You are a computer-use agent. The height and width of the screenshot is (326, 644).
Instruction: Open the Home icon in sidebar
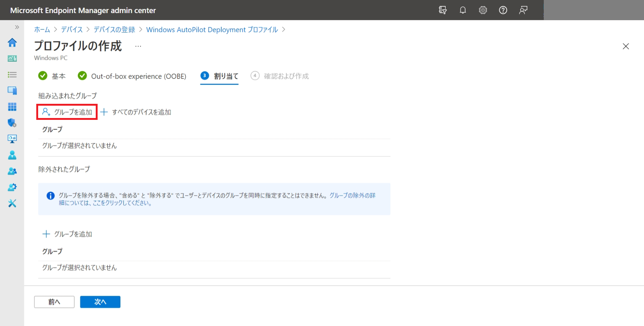tap(12, 42)
